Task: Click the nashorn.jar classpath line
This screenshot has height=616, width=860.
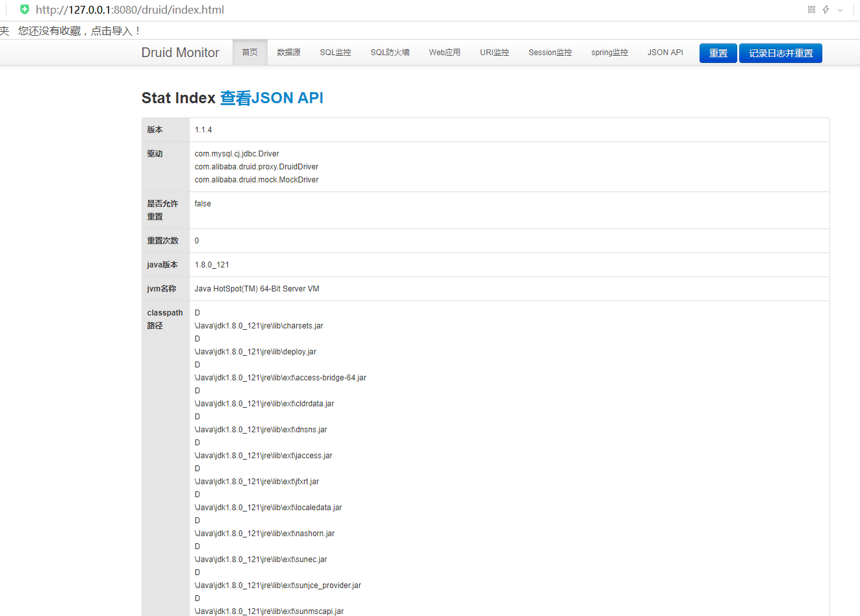Action: pyautogui.click(x=265, y=534)
